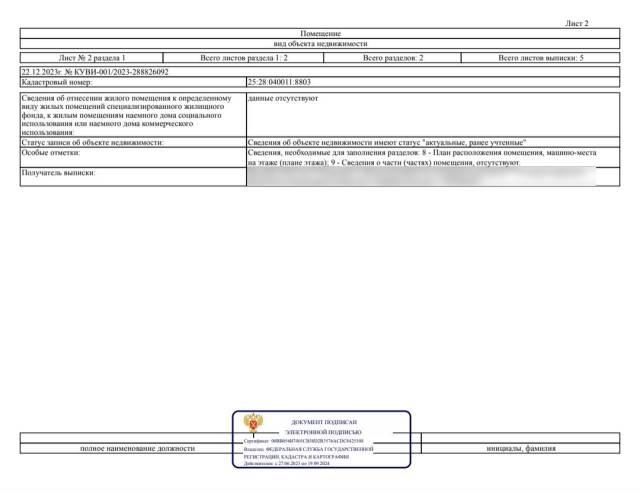The height and width of the screenshot is (494, 640).
Task: Click the 'Помещение' header cell
Action: (320, 34)
